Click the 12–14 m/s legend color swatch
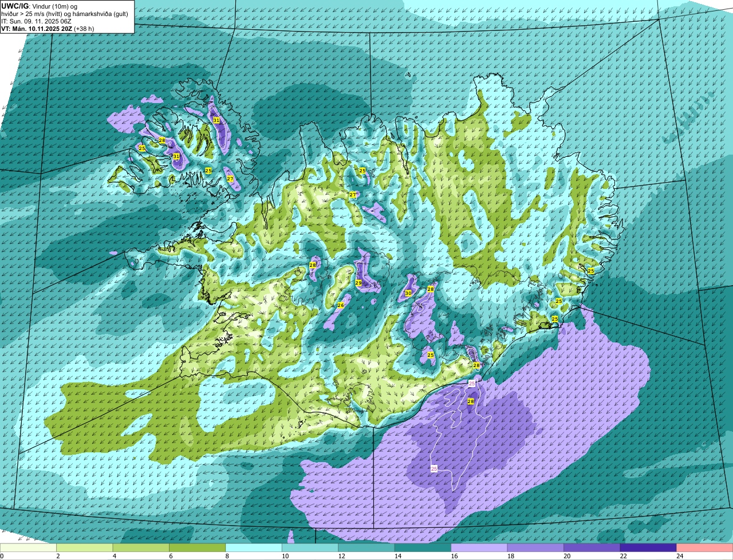Viewport: 733px width, 560px height. [x=366, y=547]
